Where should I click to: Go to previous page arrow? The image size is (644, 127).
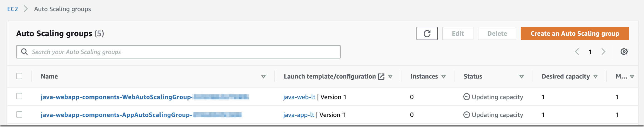(577, 52)
